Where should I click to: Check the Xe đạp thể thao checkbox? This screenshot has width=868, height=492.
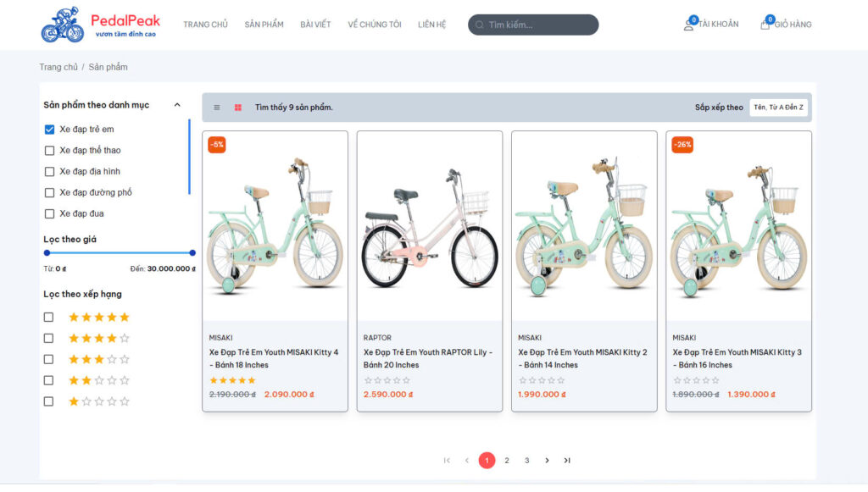[x=49, y=151]
